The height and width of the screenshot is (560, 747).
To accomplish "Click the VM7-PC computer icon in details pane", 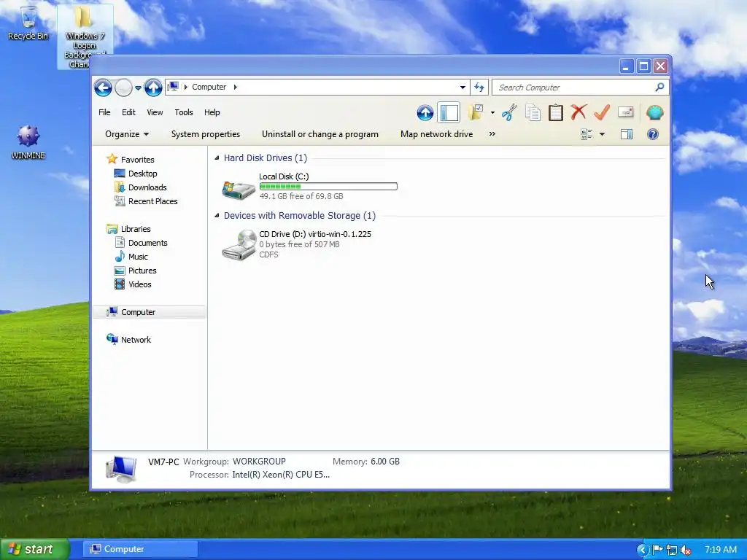I will coord(122,470).
